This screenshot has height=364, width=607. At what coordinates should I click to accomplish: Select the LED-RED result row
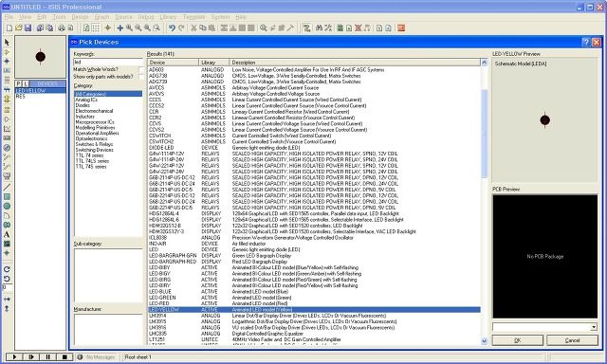tap(314, 303)
